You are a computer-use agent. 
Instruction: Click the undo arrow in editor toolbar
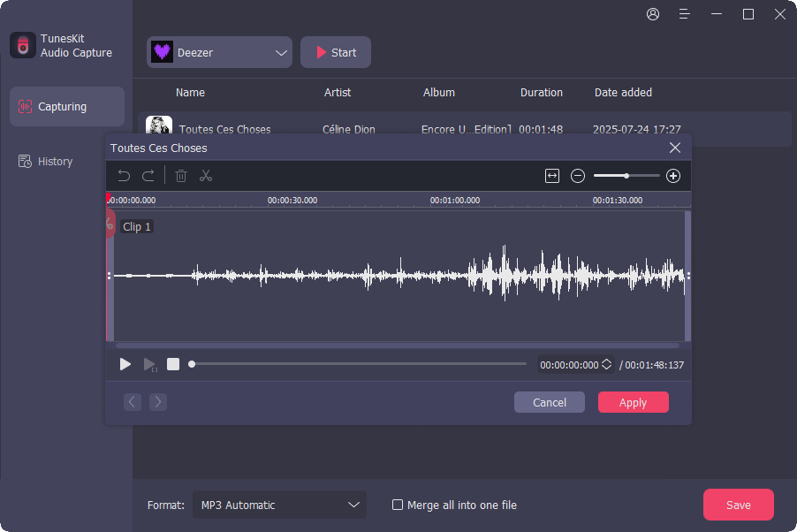[125, 176]
